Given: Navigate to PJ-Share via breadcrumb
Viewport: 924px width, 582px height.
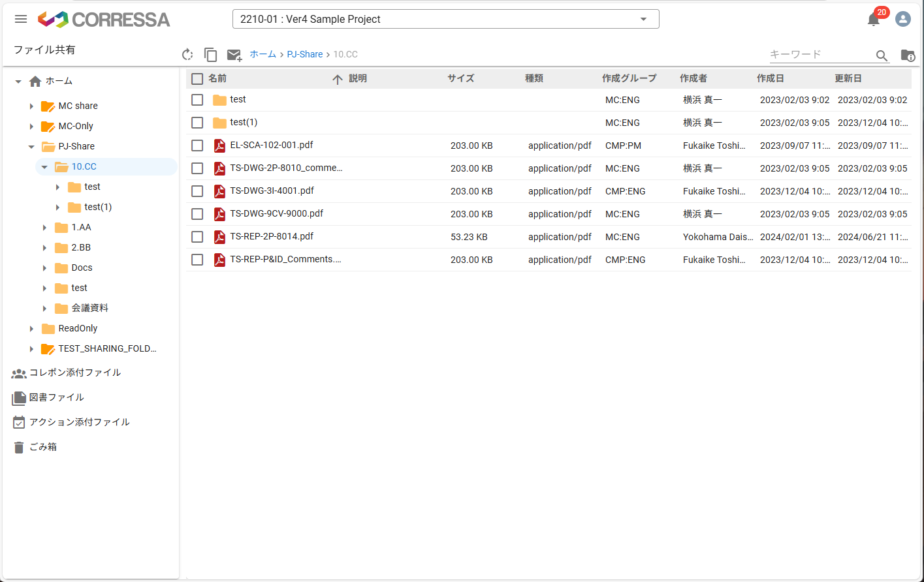Looking at the screenshot, I should tap(304, 54).
